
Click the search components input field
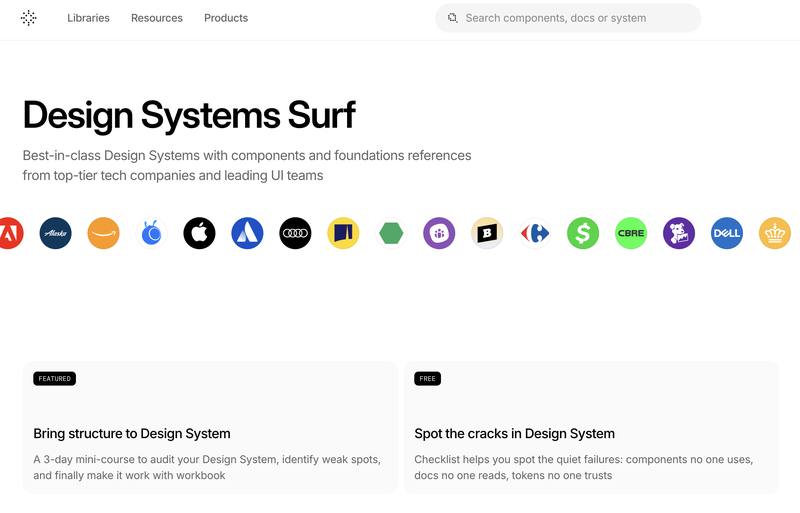tap(568, 18)
